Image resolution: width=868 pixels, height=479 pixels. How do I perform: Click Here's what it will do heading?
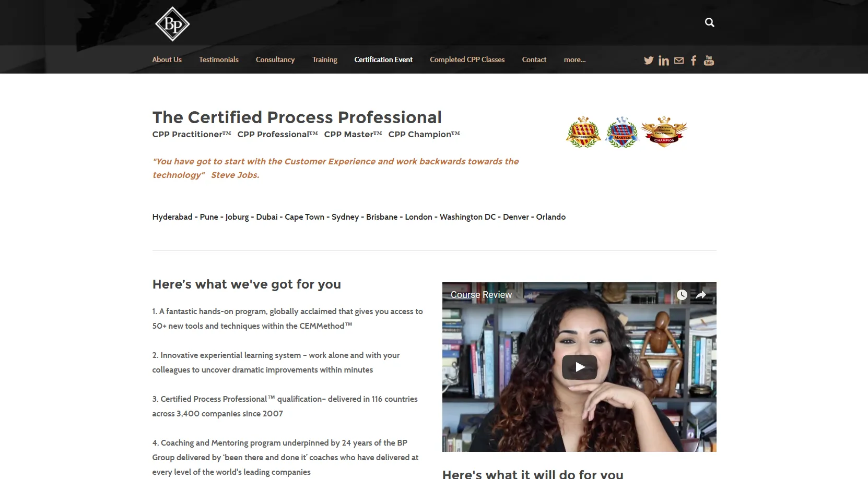point(533,474)
